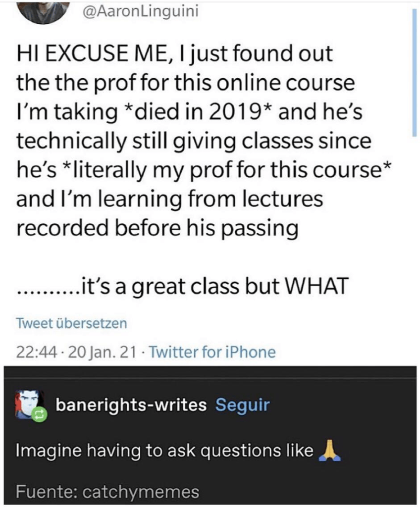Screen dimensions: 420x507
Task: Click the Twitter for iPhone source link
Action: (212, 353)
